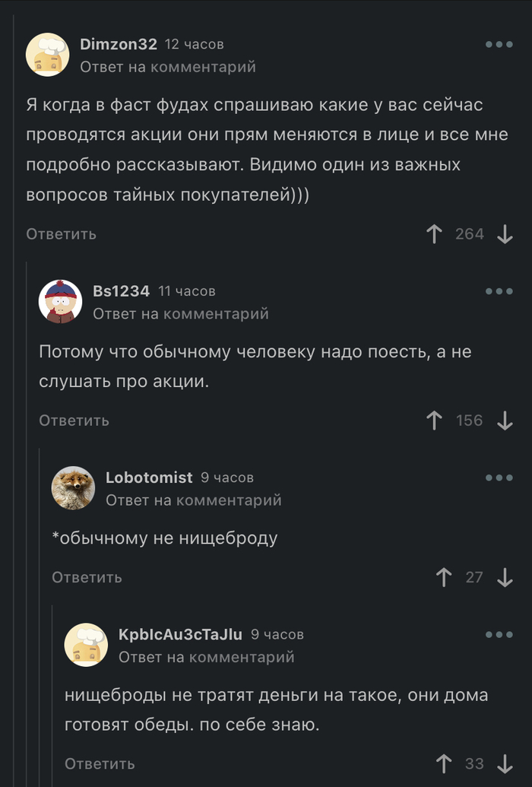Reply to KpbIcAu3cTaJlu's comment
The height and width of the screenshot is (787, 532).
[x=100, y=763]
